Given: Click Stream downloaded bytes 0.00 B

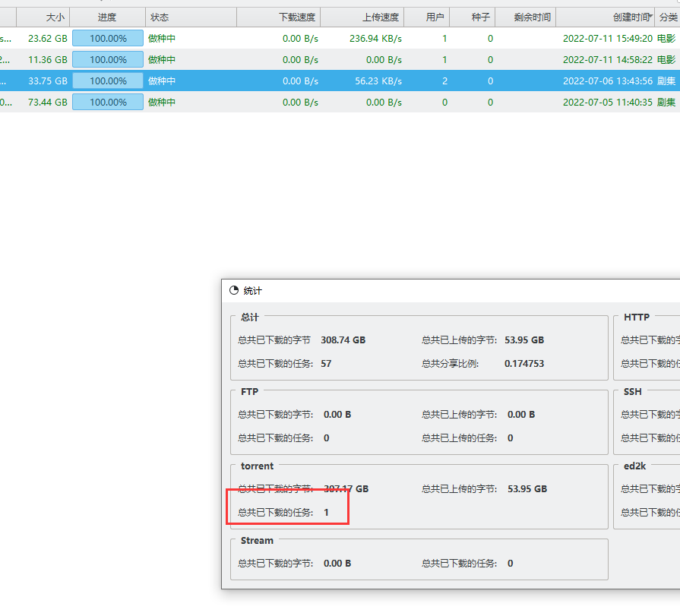Looking at the screenshot, I should tap(337, 563).
